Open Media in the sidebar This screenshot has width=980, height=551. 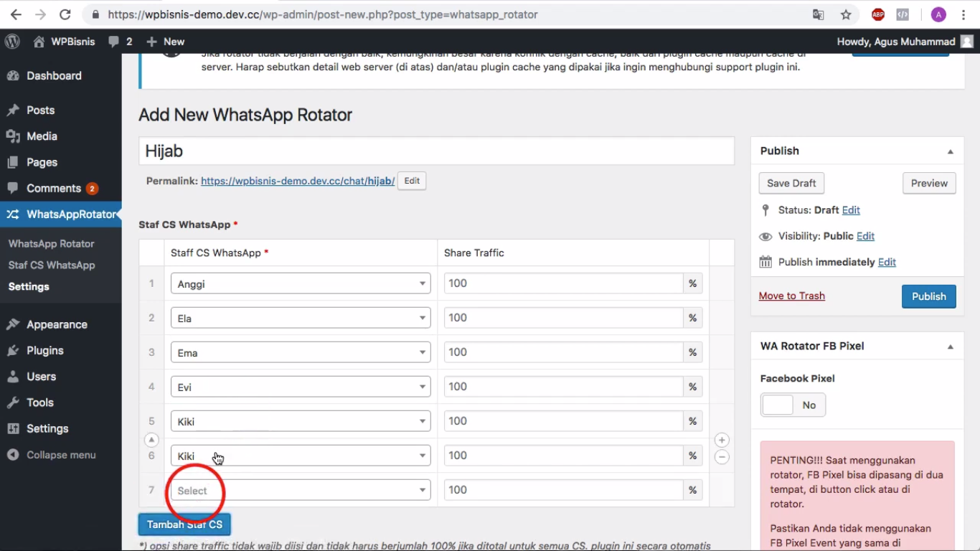click(x=42, y=136)
